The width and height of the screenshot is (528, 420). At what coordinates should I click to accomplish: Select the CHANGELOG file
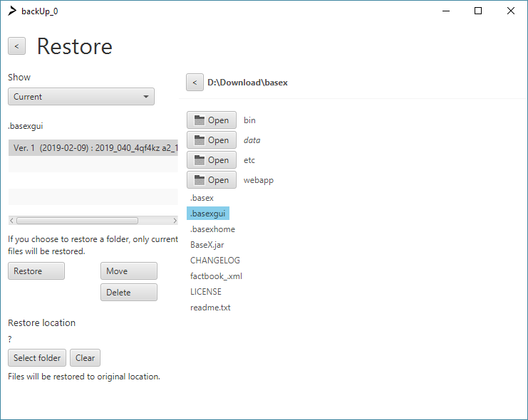tap(215, 261)
